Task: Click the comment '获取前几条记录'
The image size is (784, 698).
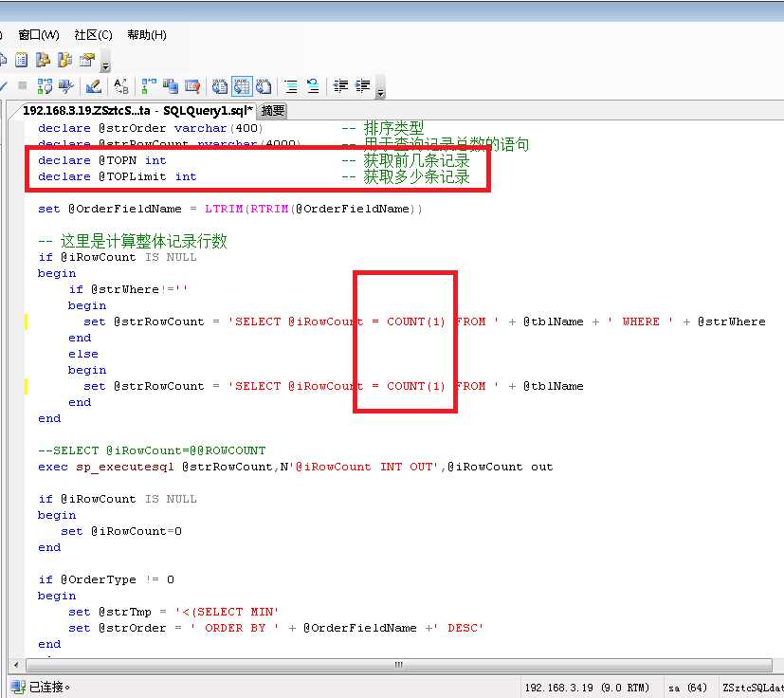Action: 416,160
